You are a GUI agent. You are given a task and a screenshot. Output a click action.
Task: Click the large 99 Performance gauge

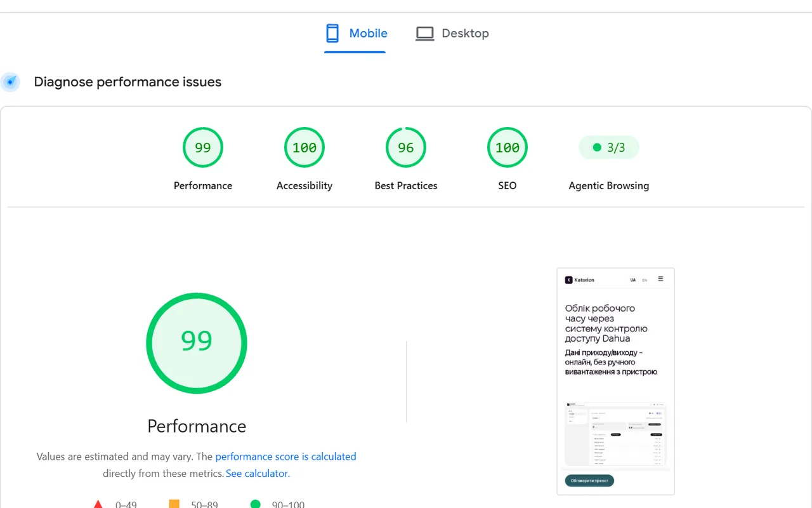(197, 343)
